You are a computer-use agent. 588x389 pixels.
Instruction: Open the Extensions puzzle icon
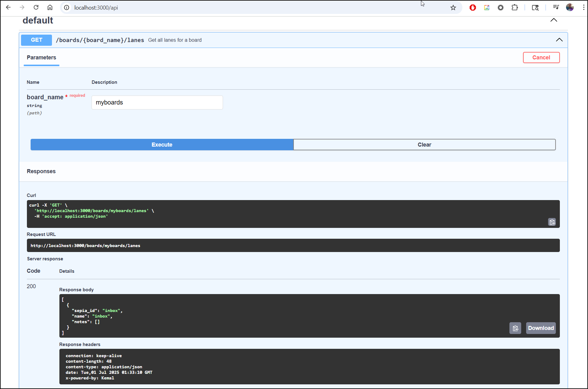tap(515, 8)
